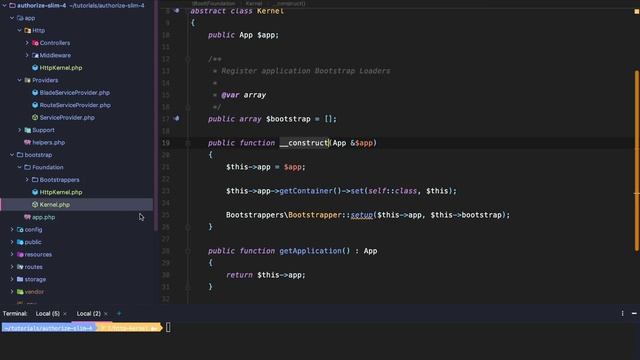Collapse the Http folder chevron
This screenshot has height=360, width=640.
pyautogui.click(x=19, y=30)
